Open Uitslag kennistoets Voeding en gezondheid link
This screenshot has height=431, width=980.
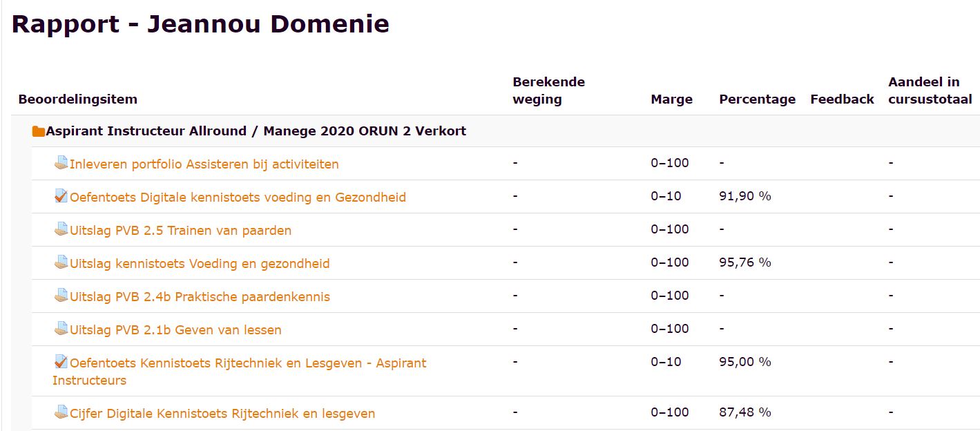click(x=200, y=264)
